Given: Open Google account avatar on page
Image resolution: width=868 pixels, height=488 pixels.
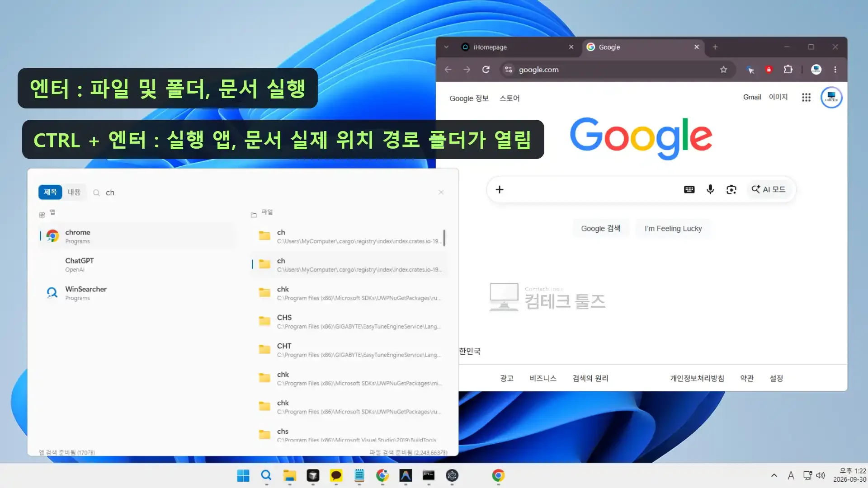Looking at the screenshot, I should [831, 97].
